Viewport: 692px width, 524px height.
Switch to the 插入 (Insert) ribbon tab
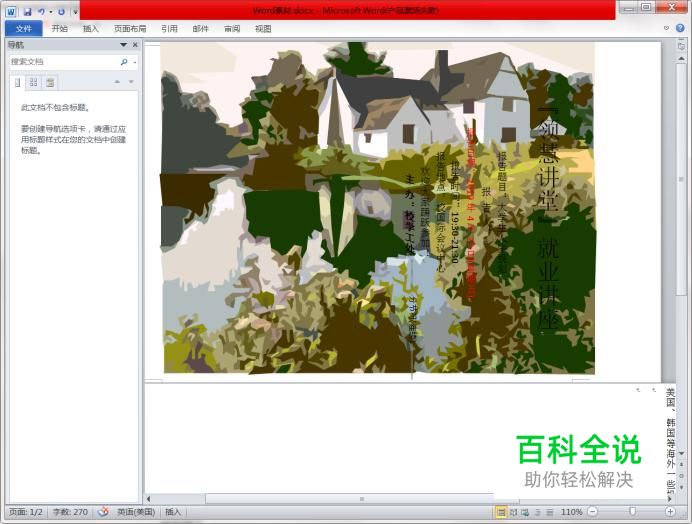pyautogui.click(x=90, y=29)
